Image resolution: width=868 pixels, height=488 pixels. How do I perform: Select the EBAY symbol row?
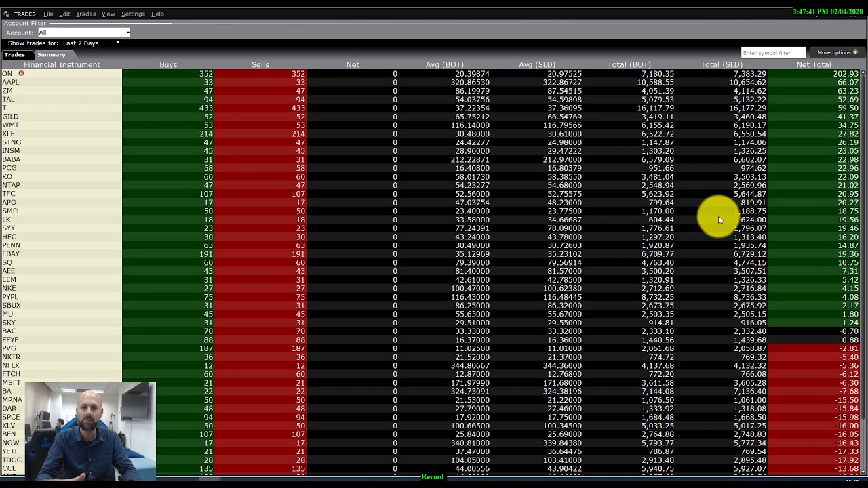(11, 253)
